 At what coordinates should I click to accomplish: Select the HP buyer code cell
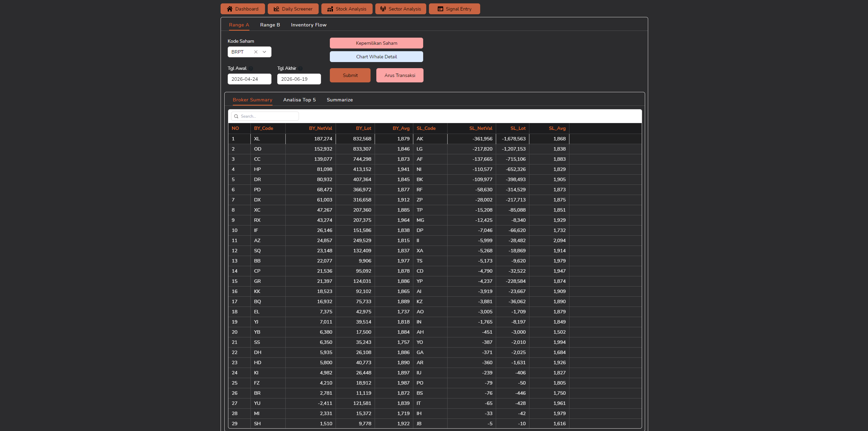[268, 169]
